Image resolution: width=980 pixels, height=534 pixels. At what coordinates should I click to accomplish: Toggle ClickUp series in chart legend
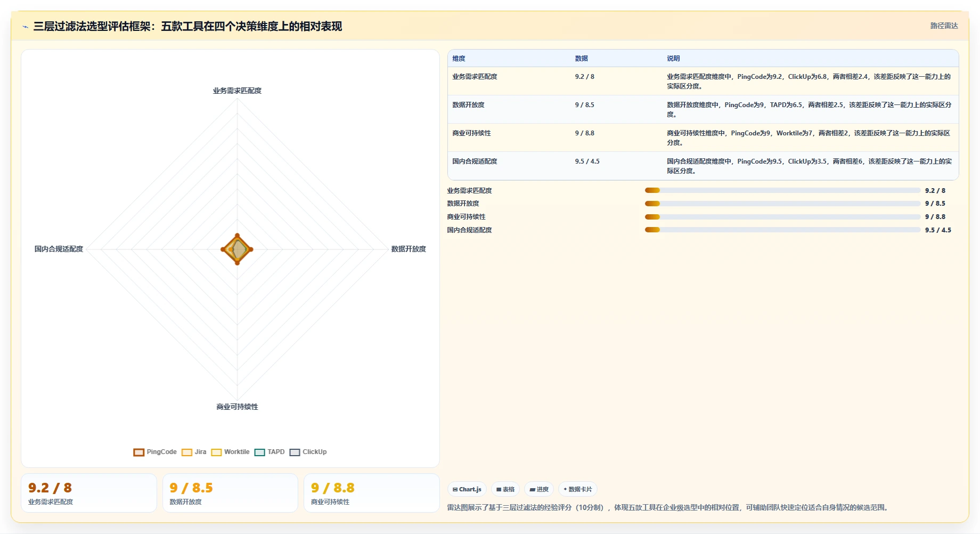[308, 452]
